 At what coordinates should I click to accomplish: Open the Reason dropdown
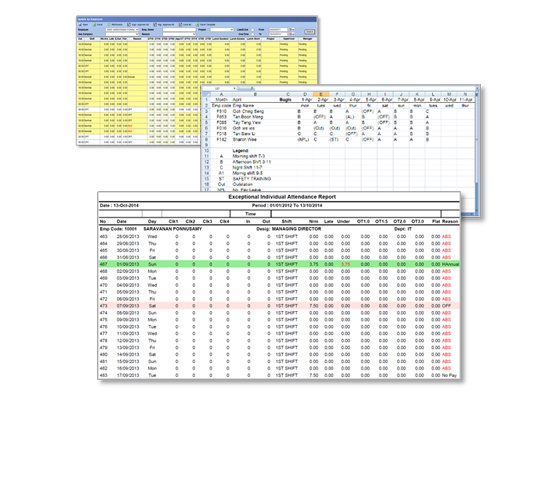click(179, 34)
